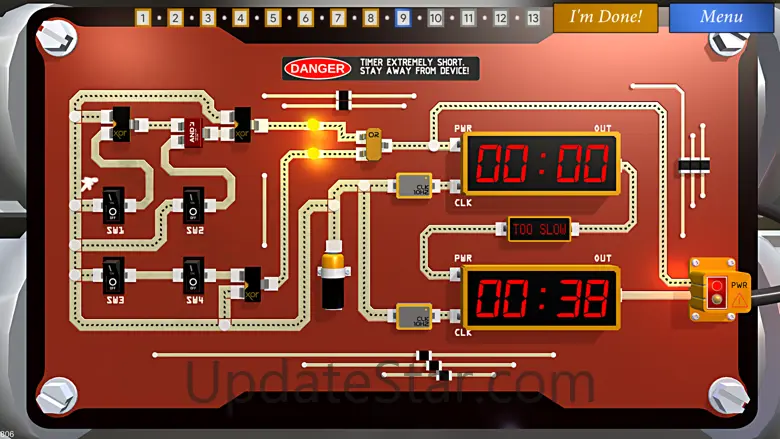
Task: Toggle switch SW3
Action: pos(114,275)
